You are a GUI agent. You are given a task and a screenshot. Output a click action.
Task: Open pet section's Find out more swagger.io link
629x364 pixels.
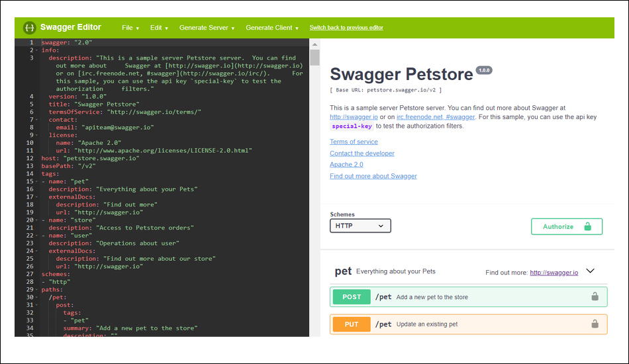pyautogui.click(x=554, y=273)
